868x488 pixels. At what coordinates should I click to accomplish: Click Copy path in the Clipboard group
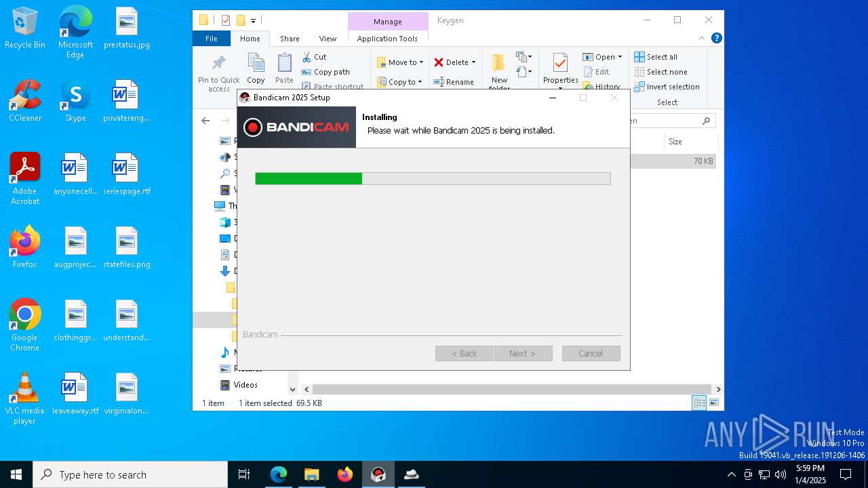coord(325,72)
